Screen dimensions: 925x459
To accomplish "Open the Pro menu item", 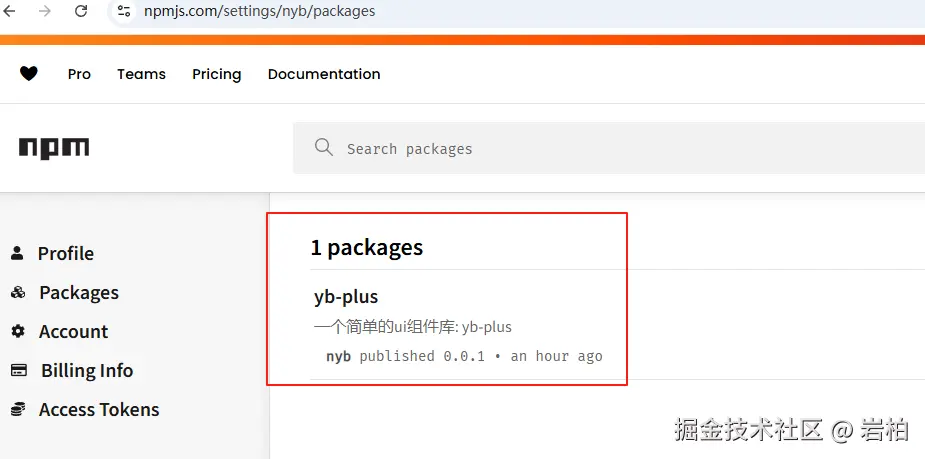I will [79, 74].
